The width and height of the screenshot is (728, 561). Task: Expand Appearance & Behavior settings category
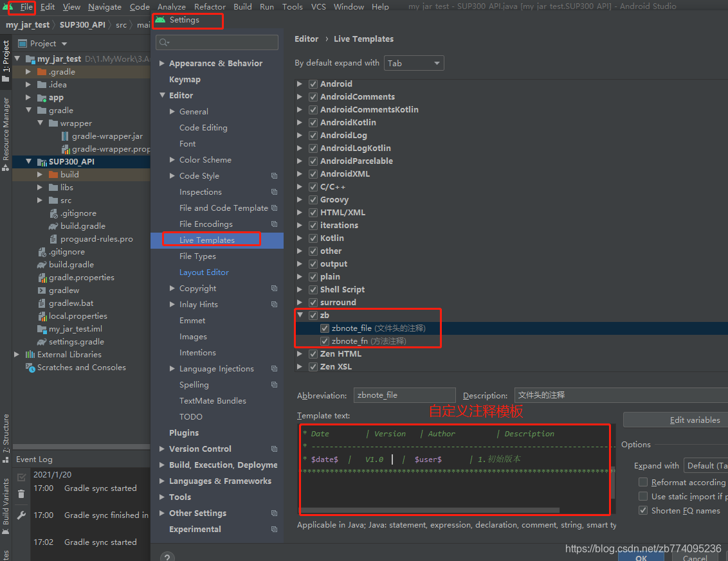coord(162,63)
